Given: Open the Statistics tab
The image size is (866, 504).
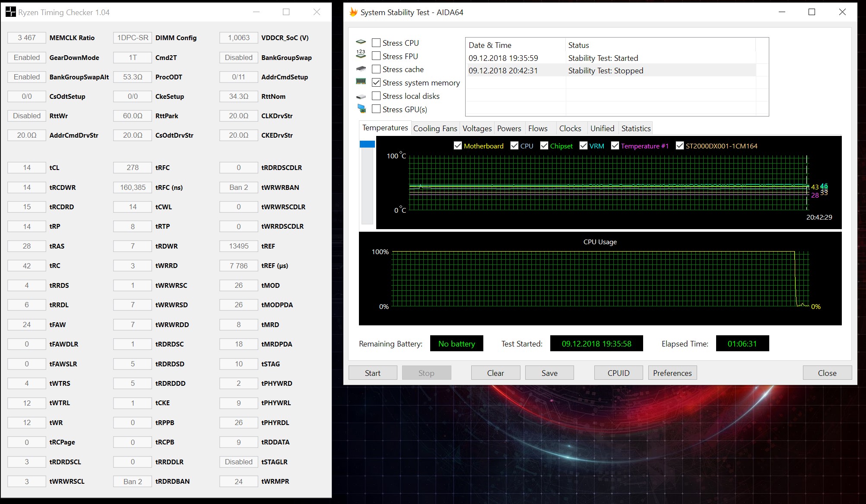Looking at the screenshot, I should coord(636,128).
